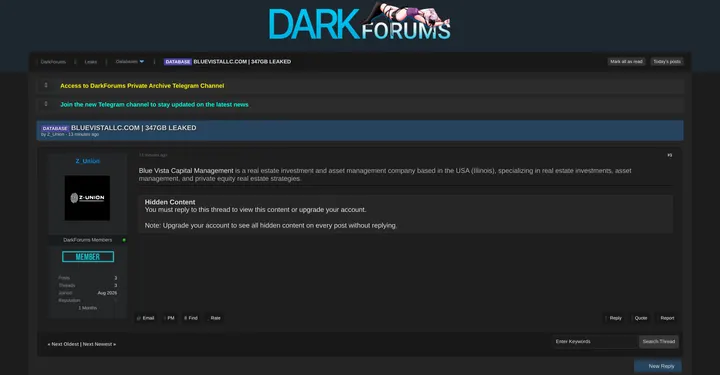Click breadcrumb title BLUEVISTALLC.COM | 347GB LEAKED
This screenshot has width=720, height=375.
tap(242, 62)
